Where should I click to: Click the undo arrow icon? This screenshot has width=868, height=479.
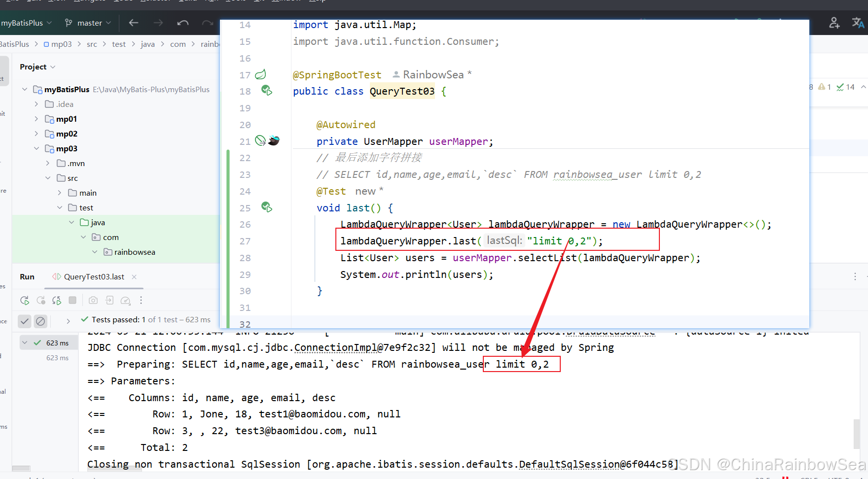click(x=183, y=23)
